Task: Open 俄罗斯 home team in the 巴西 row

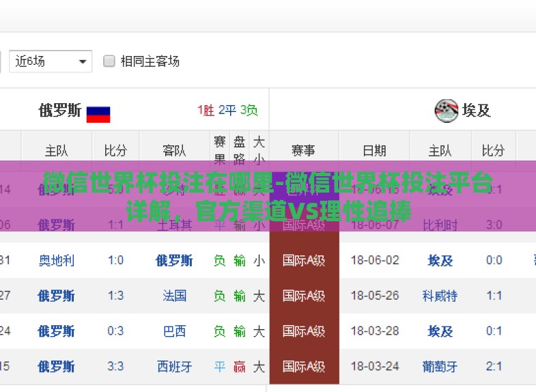Action: (57, 331)
